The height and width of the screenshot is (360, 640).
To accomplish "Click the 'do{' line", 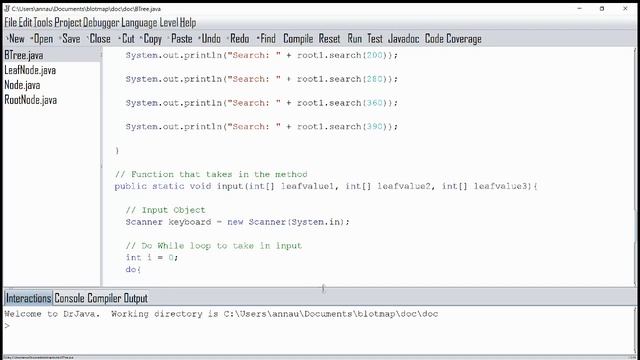I will coord(133,269).
